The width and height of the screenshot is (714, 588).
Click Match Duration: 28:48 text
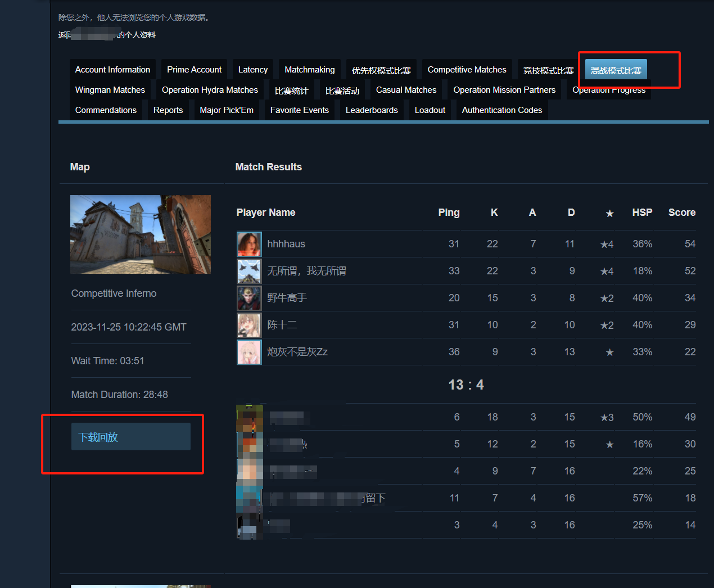(119, 395)
